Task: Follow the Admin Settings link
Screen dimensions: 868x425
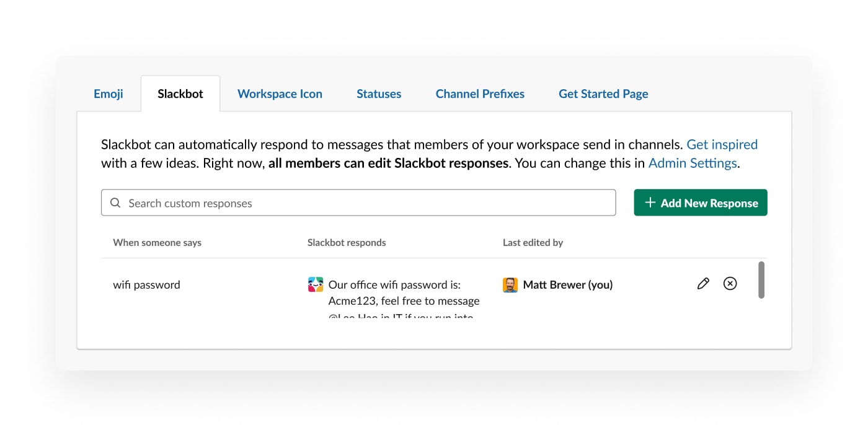Action: coord(693,164)
